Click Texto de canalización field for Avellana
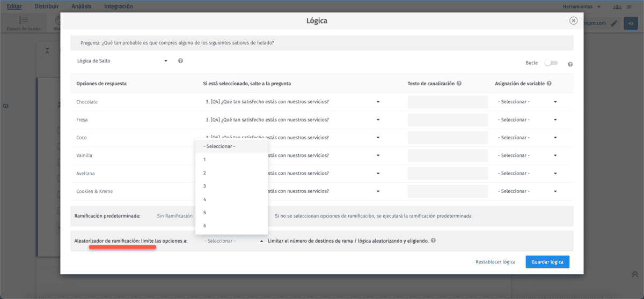Screen dimensions: 644x299 [448, 173]
